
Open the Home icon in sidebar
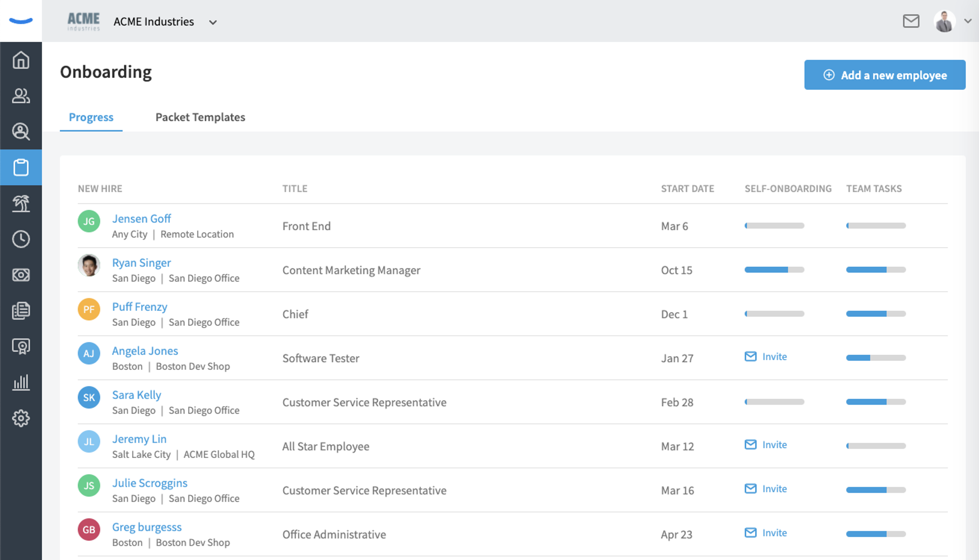tap(21, 60)
